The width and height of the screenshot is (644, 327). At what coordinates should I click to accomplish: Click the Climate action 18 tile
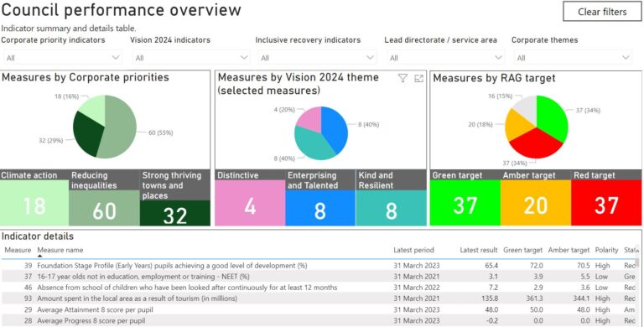pos(34,198)
